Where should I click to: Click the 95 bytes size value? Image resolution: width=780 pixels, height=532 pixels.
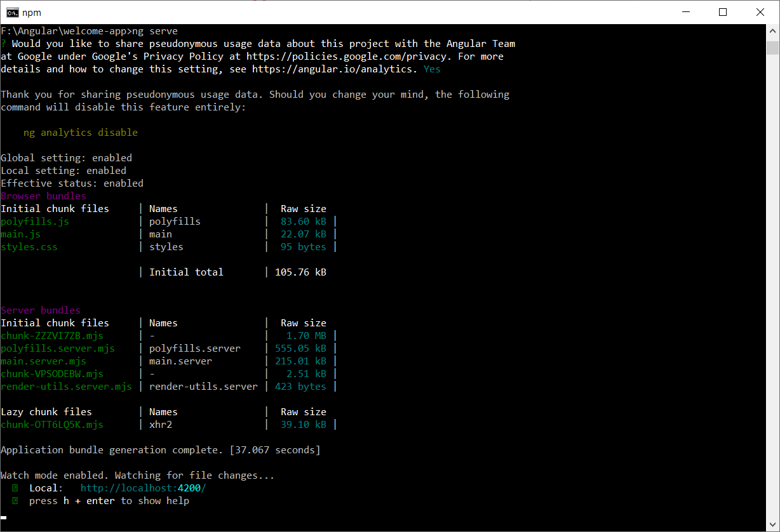[304, 247]
